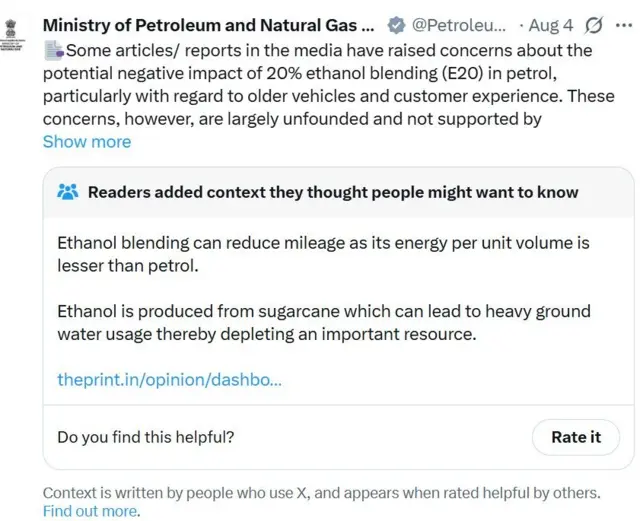Follow the Find out more link

click(x=91, y=511)
